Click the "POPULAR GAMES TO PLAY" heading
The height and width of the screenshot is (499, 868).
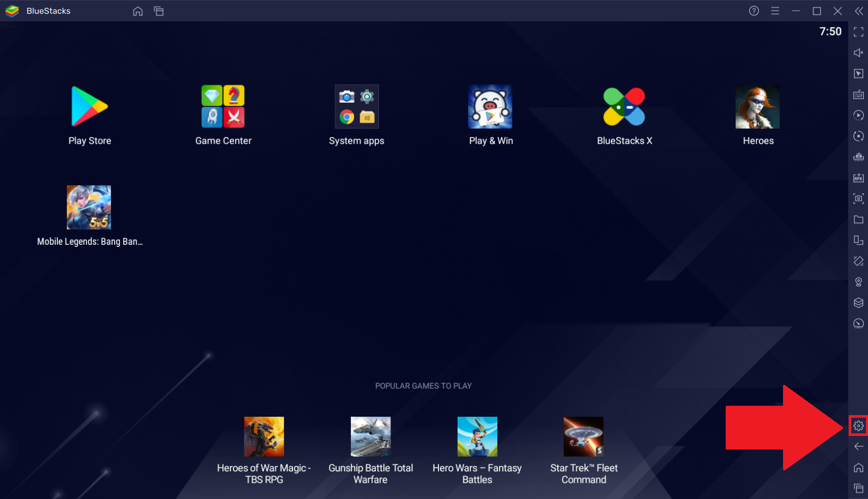423,386
